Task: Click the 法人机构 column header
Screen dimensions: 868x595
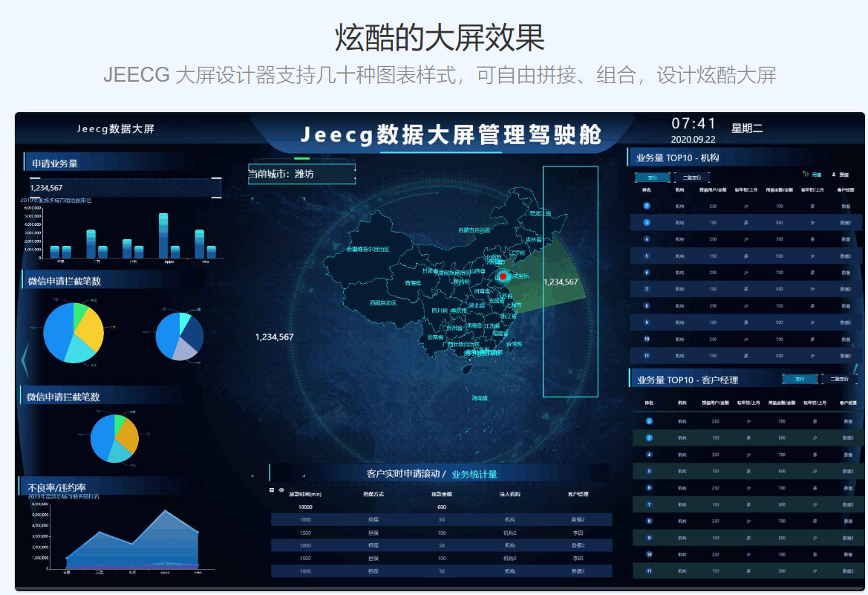Action: tap(510, 494)
